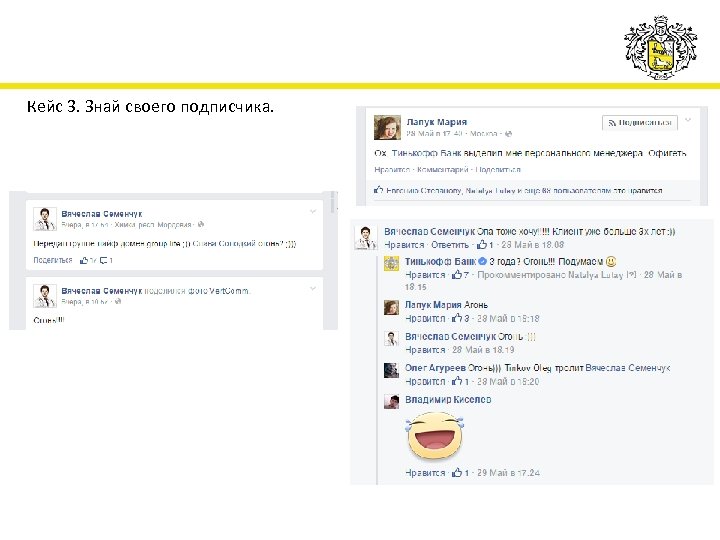This screenshot has height=540, width=720.
Task: Click thumbs-up 1 below the laughing sticker
Action: point(461,472)
